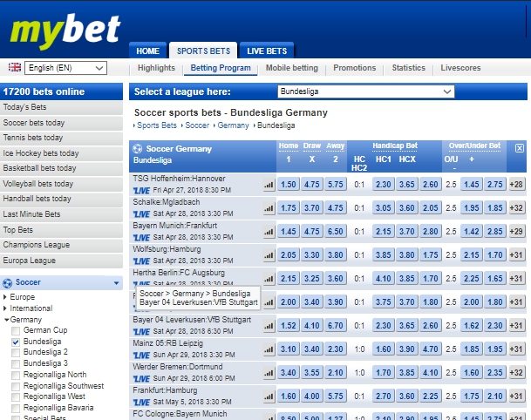Expand +32 more bets for Schalke:Mgladbach
The width and height of the screenshot is (531, 420).
516,207
